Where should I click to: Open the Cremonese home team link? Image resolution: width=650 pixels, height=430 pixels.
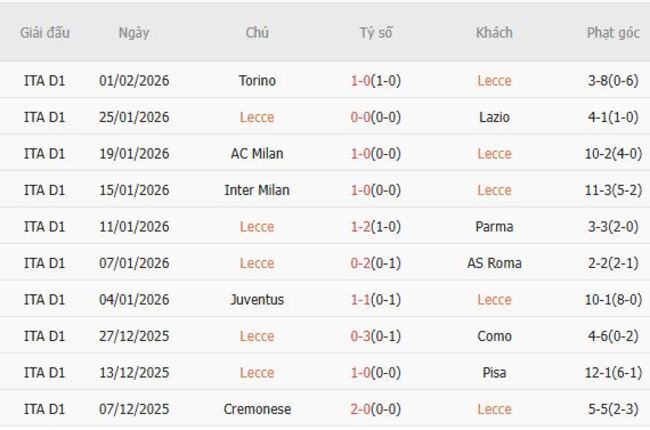pos(257,409)
